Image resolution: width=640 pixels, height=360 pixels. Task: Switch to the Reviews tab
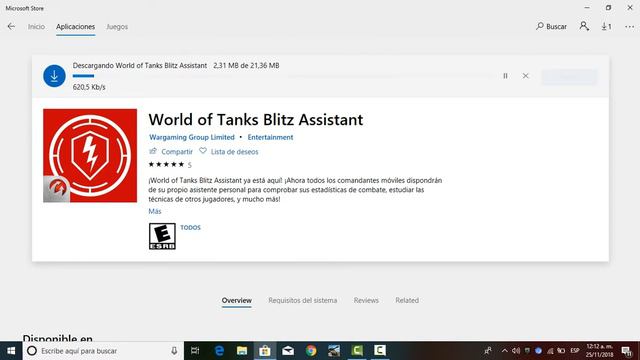[x=366, y=300]
